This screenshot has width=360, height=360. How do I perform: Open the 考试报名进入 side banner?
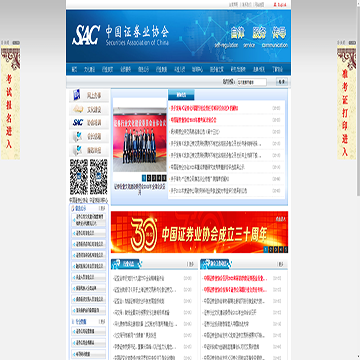pyautogui.click(x=10, y=103)
